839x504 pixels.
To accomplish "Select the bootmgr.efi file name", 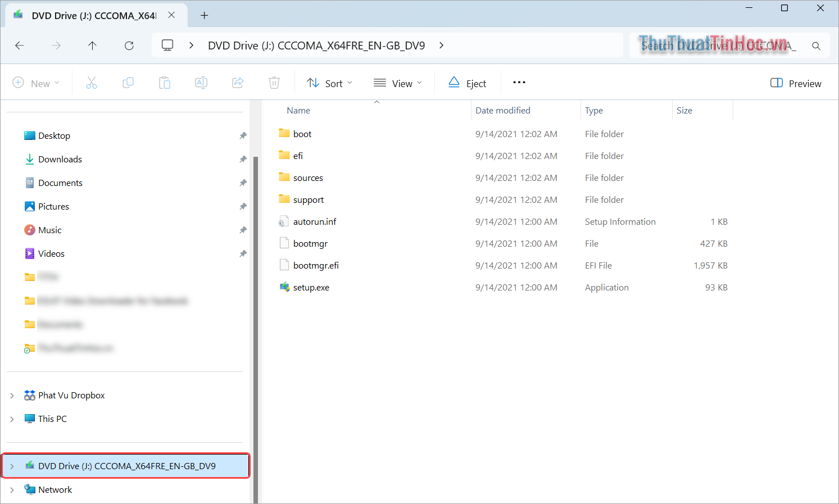I will [316, 265].
